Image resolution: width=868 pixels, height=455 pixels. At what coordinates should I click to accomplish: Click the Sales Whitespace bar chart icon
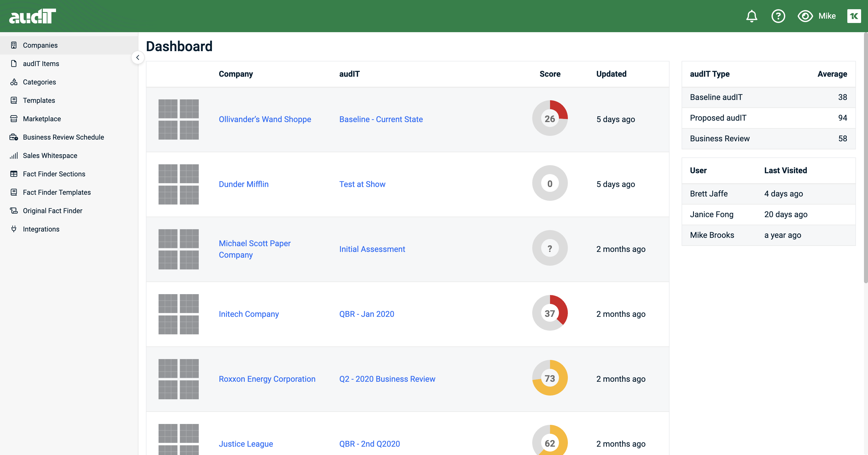coord(14,155)
